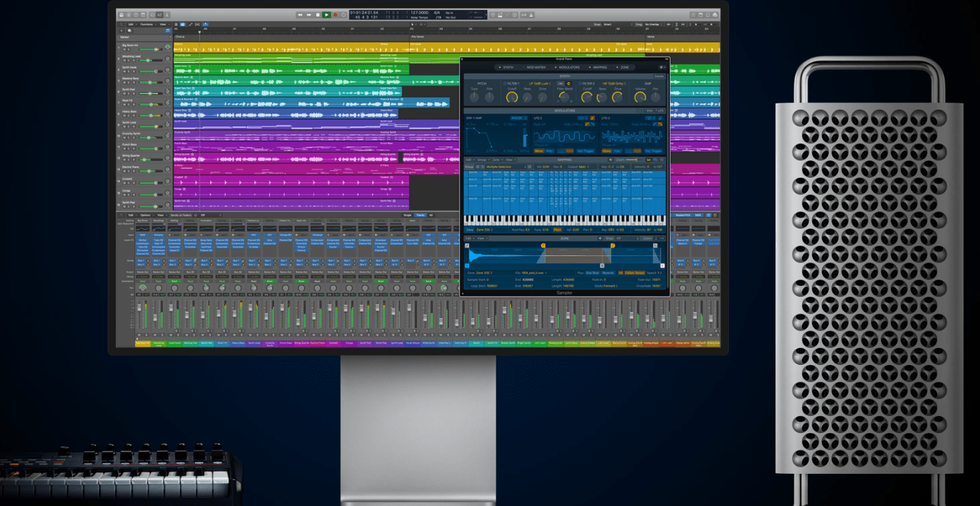The image size is (980, 506).
Task: Open Filter 1 type LP 12dB Lush menu
Action: click(539, 84)
